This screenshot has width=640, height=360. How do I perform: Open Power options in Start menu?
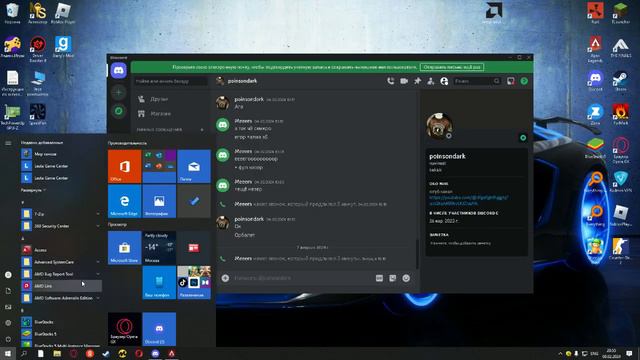click(8, 339)
